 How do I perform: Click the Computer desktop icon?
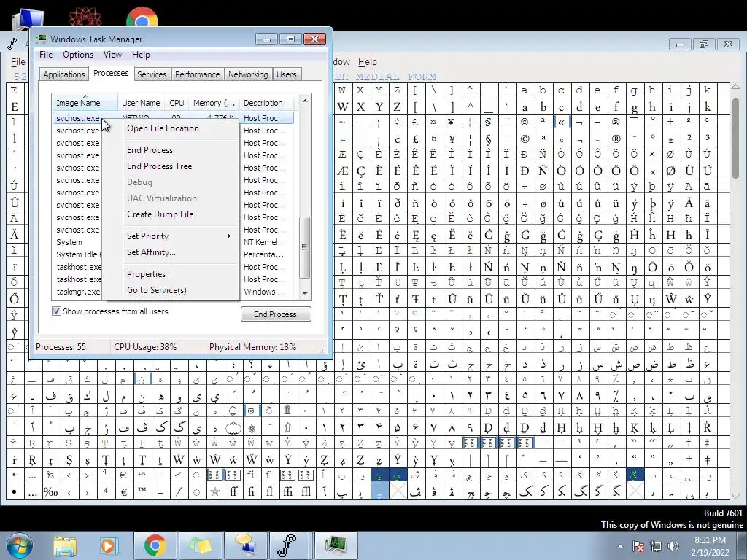[x=28, y=19]
